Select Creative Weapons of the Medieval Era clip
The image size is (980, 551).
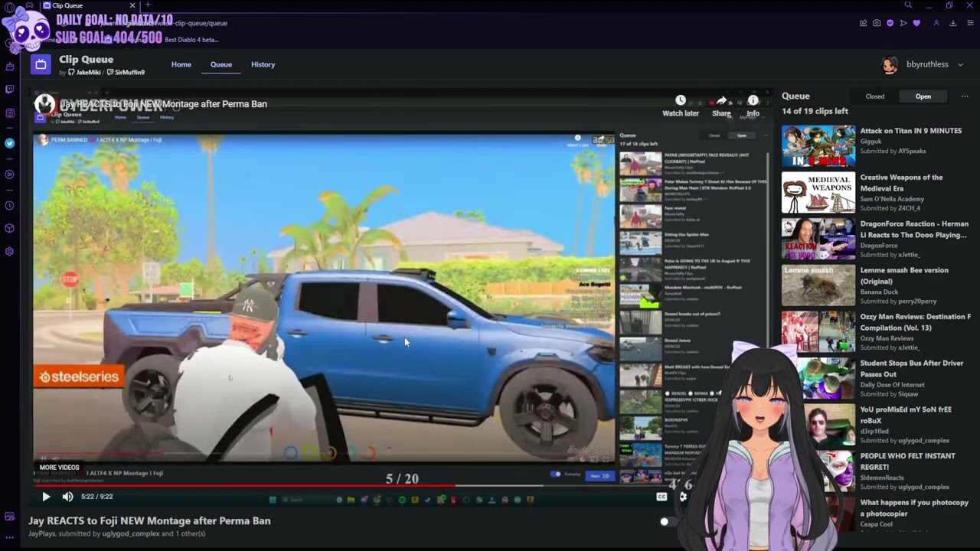click(x=877, y=192)
